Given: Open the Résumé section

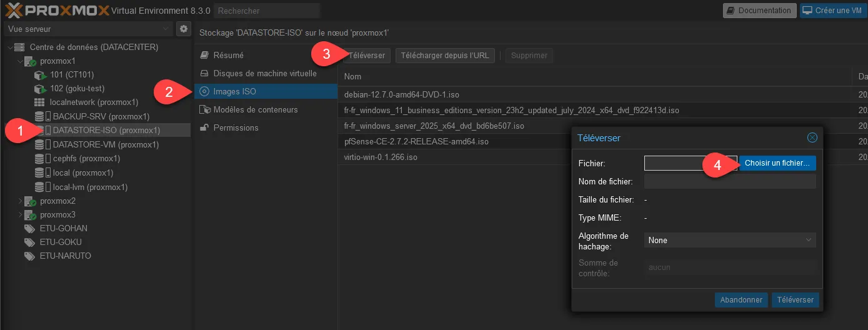Looking at the screenshot, I should pyautogui.click(x=228, y=55).
